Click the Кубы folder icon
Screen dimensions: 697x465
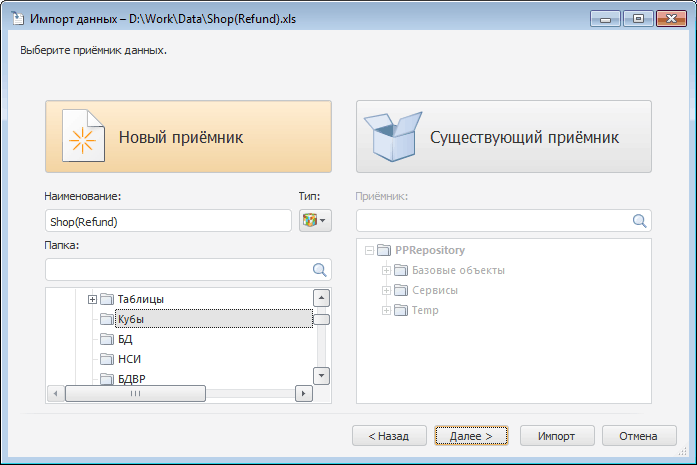[106, 319]
